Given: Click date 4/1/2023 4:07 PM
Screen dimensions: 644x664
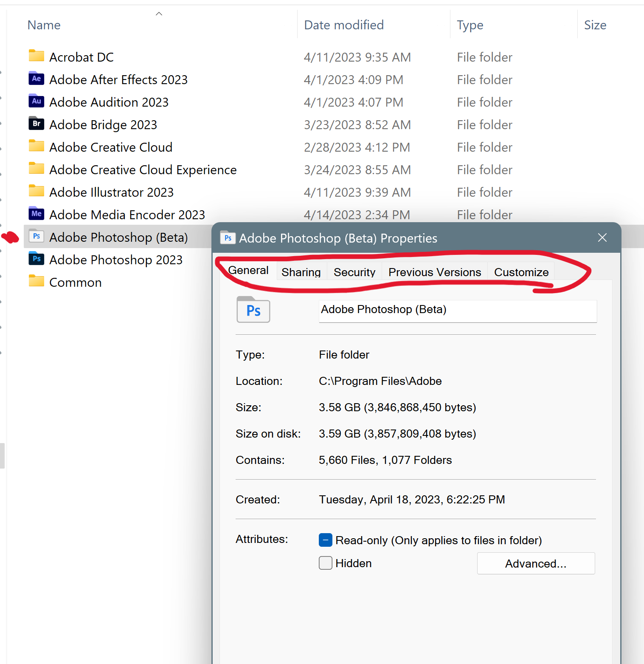Looking at the screenshot, I should pos(354,102).
